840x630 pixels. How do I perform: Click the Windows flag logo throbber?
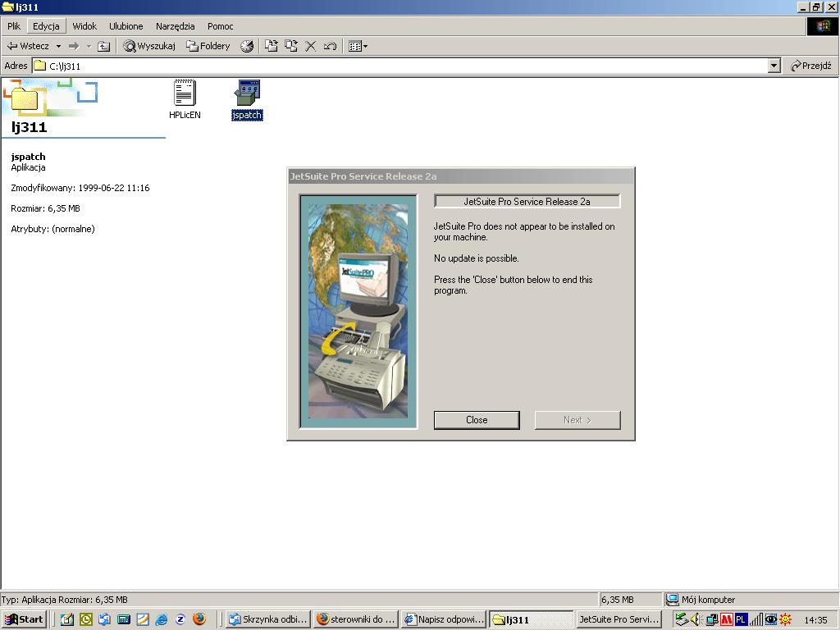pos(822,26)
